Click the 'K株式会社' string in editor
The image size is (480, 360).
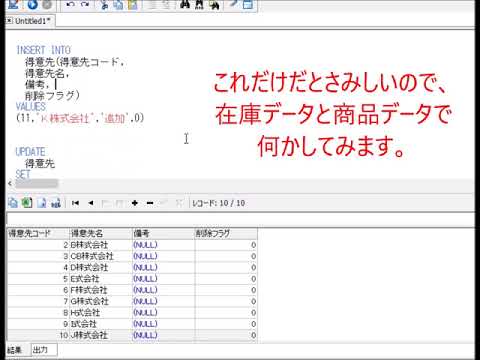(65, 118)
